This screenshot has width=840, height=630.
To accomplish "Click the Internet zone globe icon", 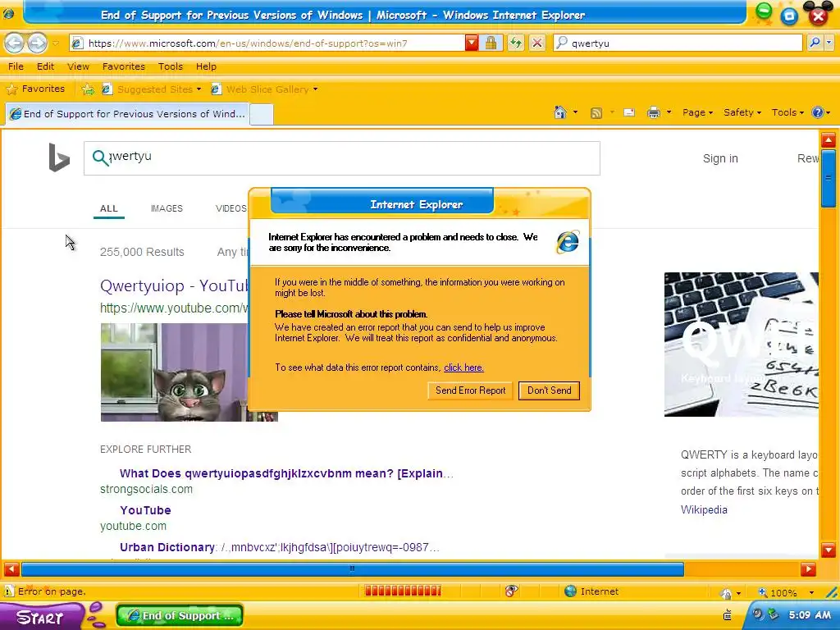I will click(571, 591).
